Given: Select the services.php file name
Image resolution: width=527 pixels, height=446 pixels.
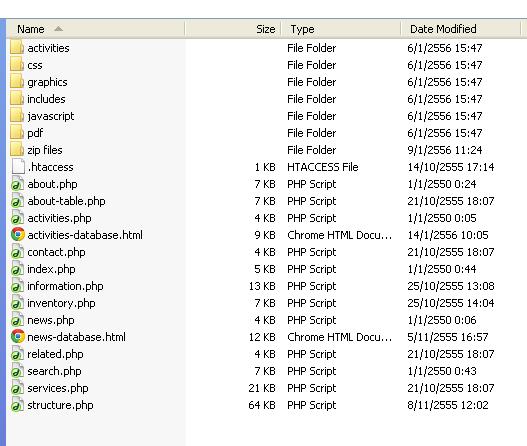Looking at the screenshot, I should [x=58, y=388].
